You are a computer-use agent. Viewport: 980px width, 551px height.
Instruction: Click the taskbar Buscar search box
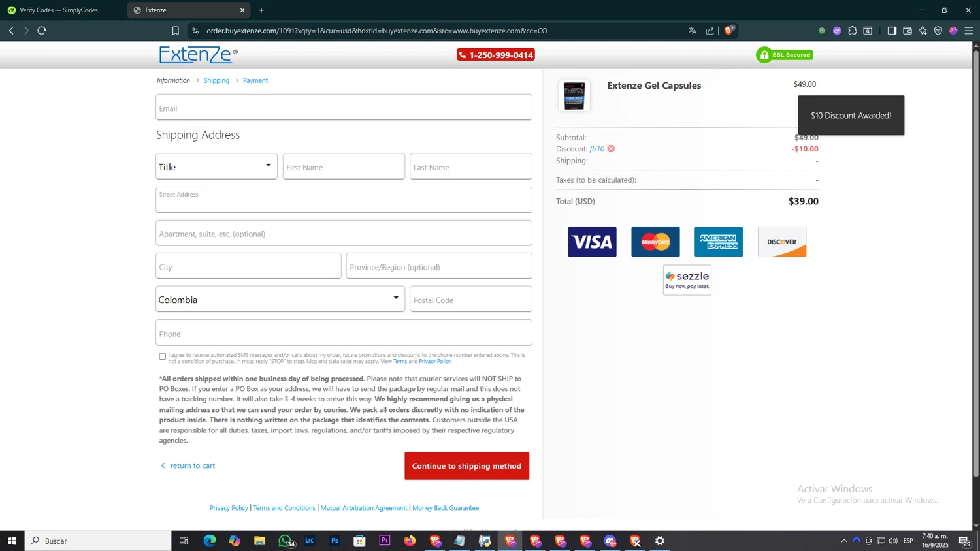[x=98, y=541]
